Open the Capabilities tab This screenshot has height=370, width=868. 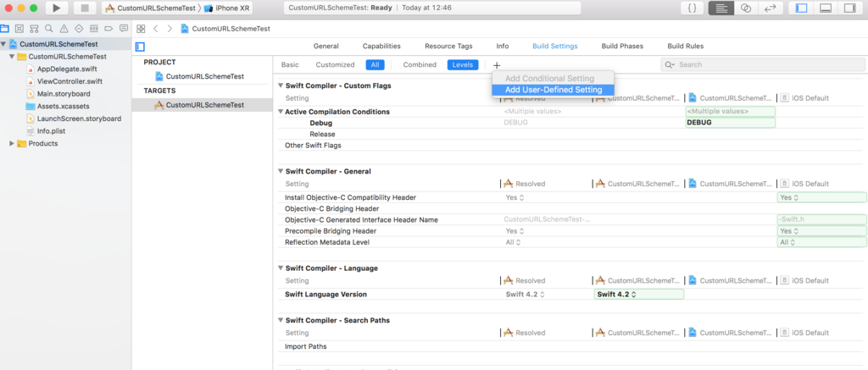[381, 47]
